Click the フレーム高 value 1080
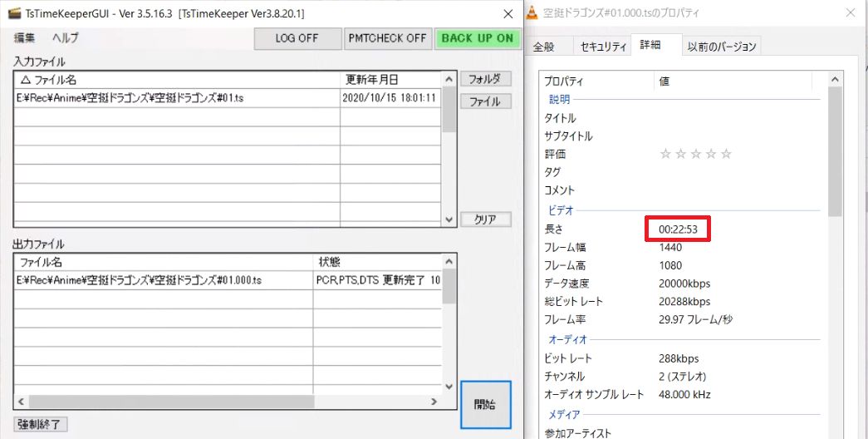This screenshot has height=439, width=868. point(670,265)
